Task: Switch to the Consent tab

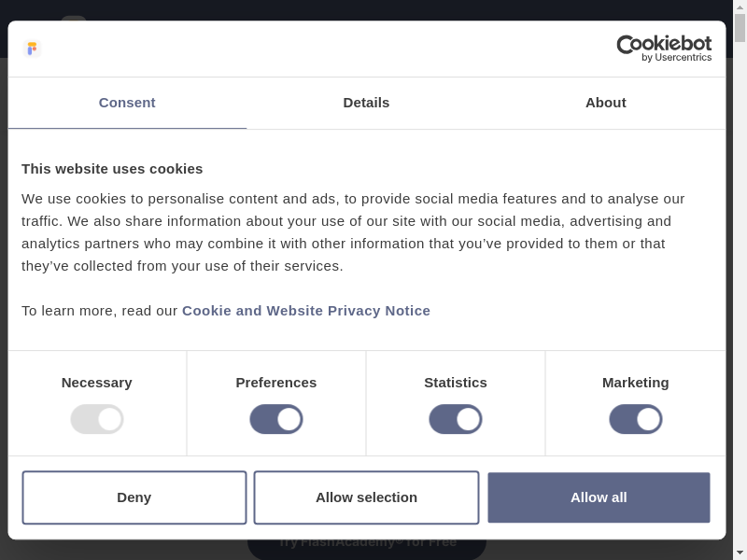Action: pyautogui.click(x=127, y=103)
